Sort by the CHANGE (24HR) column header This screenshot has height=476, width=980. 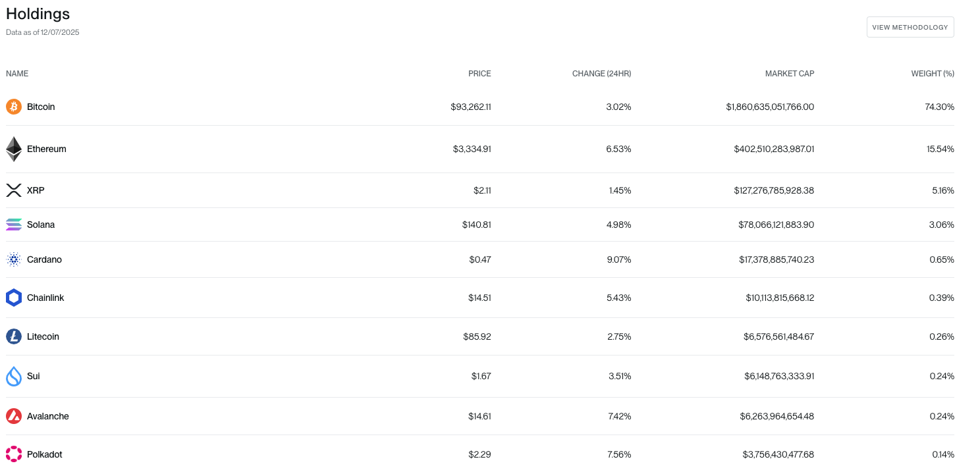601,73
